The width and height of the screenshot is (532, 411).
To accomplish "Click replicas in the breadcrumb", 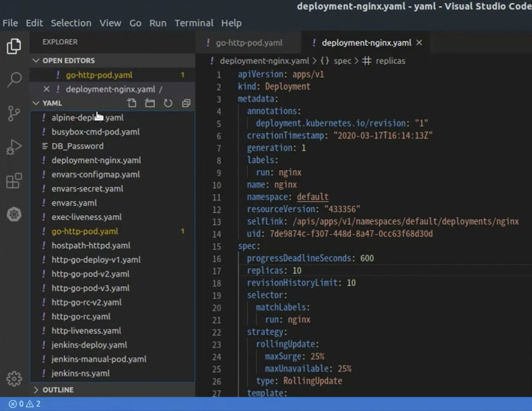I will point(390,61).
